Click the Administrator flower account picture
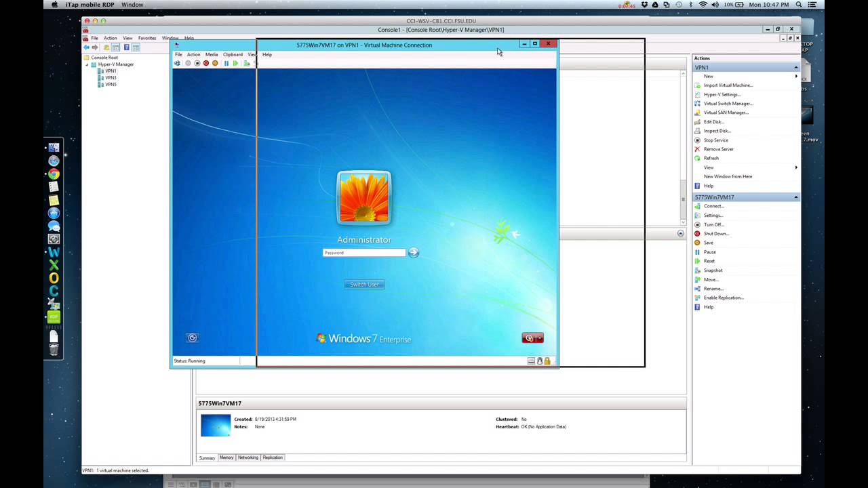The width and height of the screenshot is (868, 488). pyautogui.click(x=364, y=198)
